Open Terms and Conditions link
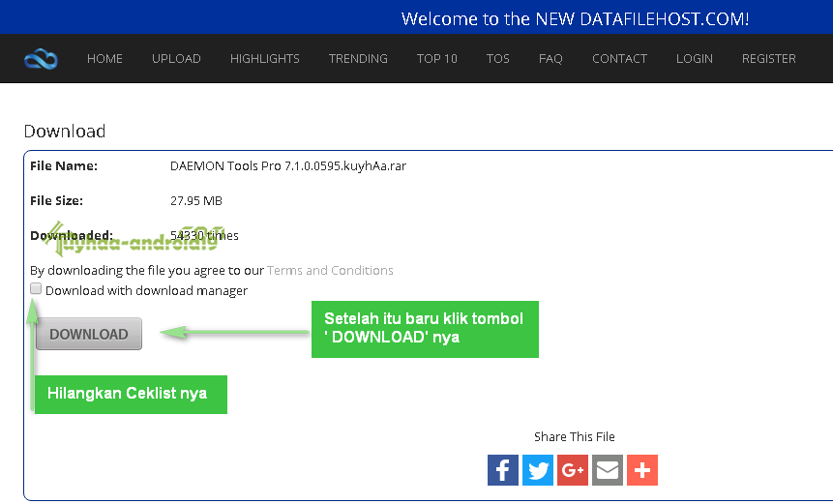833x504 pixels. coord(330,270)
